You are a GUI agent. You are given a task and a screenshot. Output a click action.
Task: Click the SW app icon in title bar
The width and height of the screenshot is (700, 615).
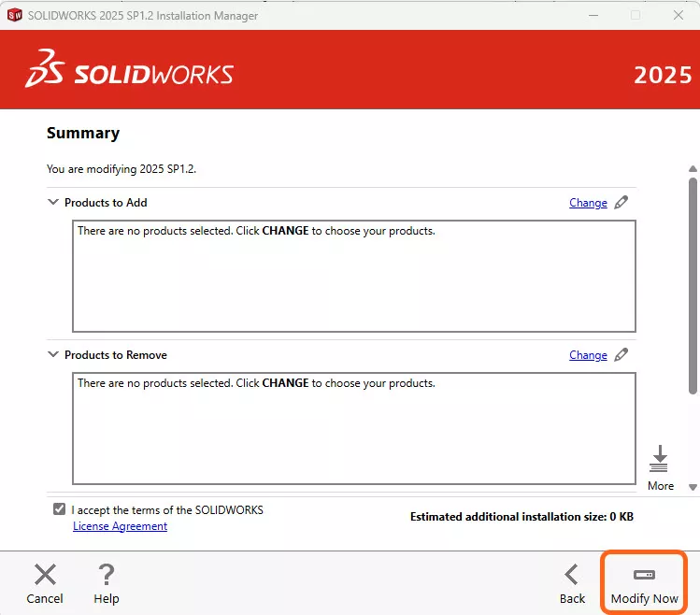[14, 15]
